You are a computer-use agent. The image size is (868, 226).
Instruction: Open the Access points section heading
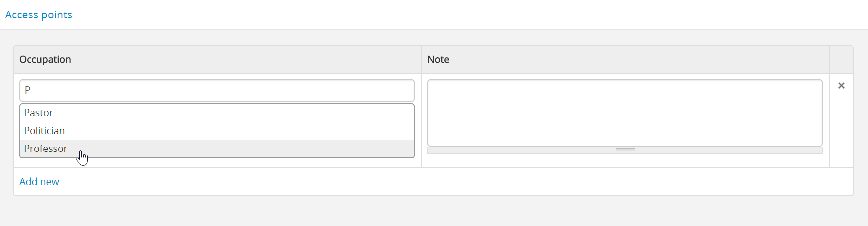point(39,15)
